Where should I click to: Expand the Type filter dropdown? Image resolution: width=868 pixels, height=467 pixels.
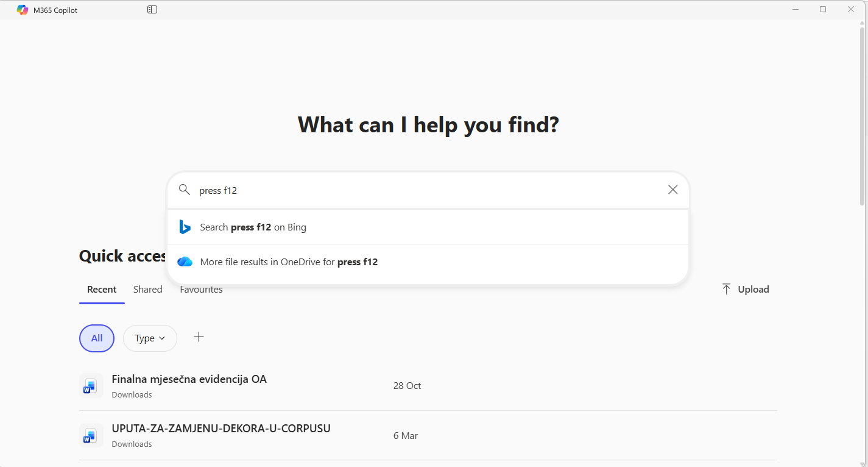tap(150, 338)
